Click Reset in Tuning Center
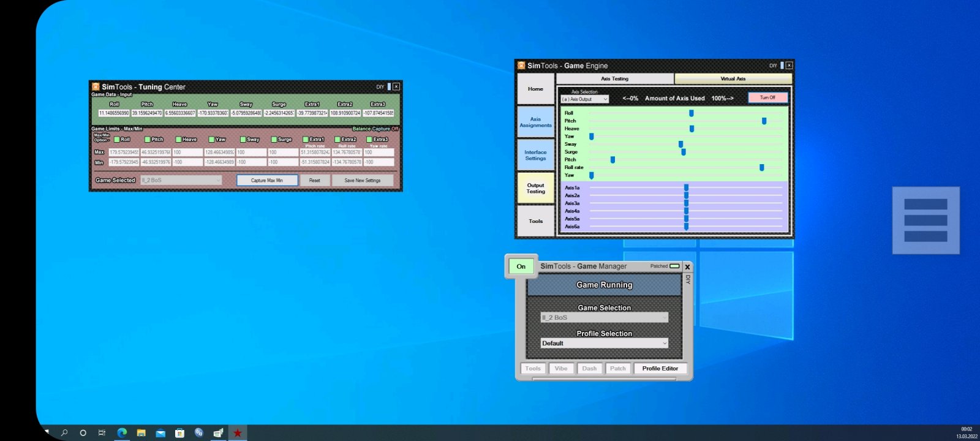This screenshot has height=441, width=980. pyautogui.click(x=315, y=180)
